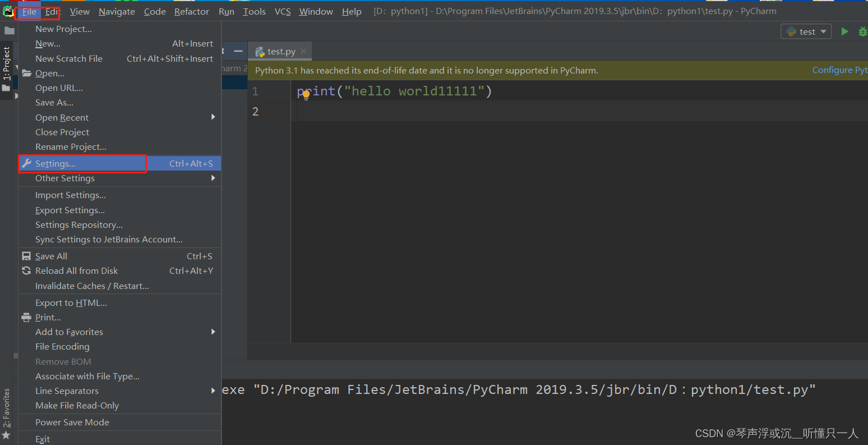Click the printer icon beside Print...
The height and width of the screenshot is (445, 868).
click(x=26, y=317)
